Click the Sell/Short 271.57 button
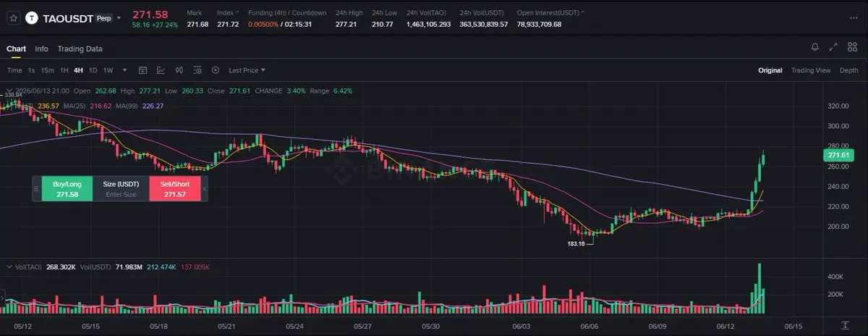 point(174,189)
